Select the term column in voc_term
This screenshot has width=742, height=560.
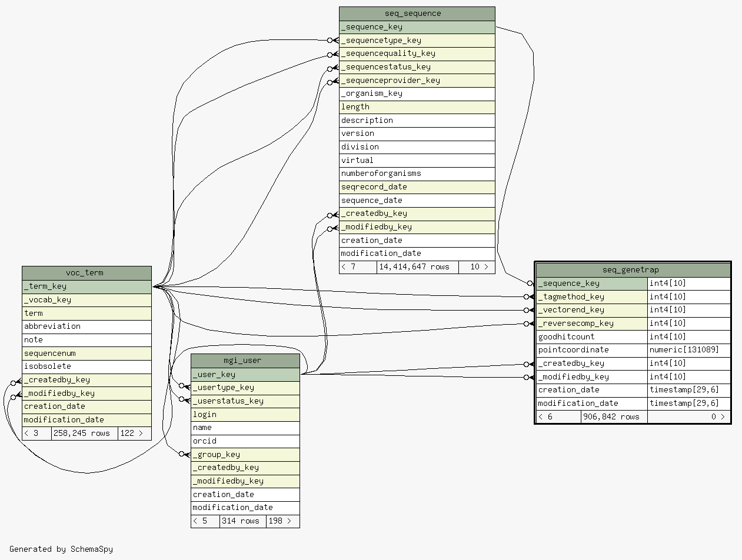[x=86, y=314]
